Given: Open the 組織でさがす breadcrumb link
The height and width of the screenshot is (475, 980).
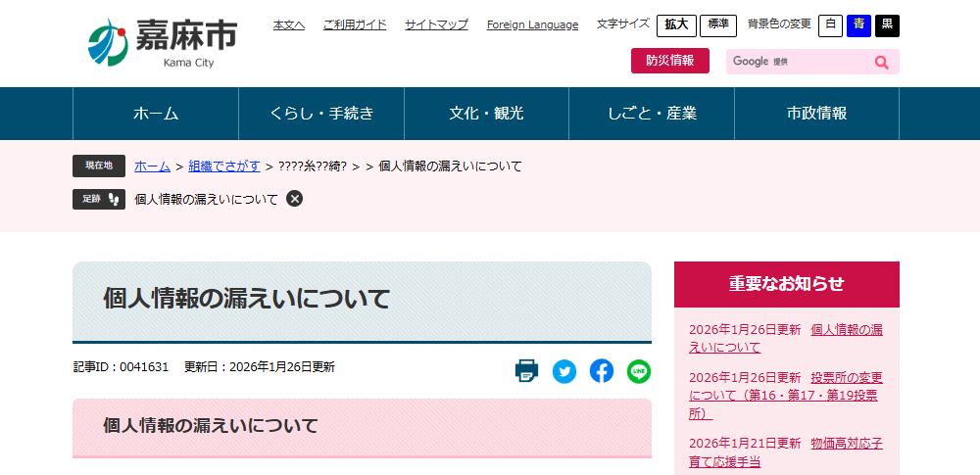Looking at the screenshot, I should 224,166.
